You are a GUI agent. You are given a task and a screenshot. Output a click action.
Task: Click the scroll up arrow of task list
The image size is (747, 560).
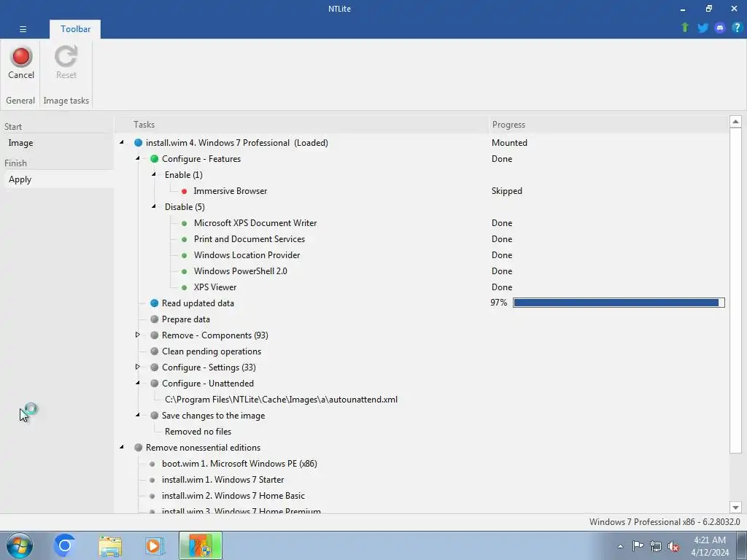[735, 122]
